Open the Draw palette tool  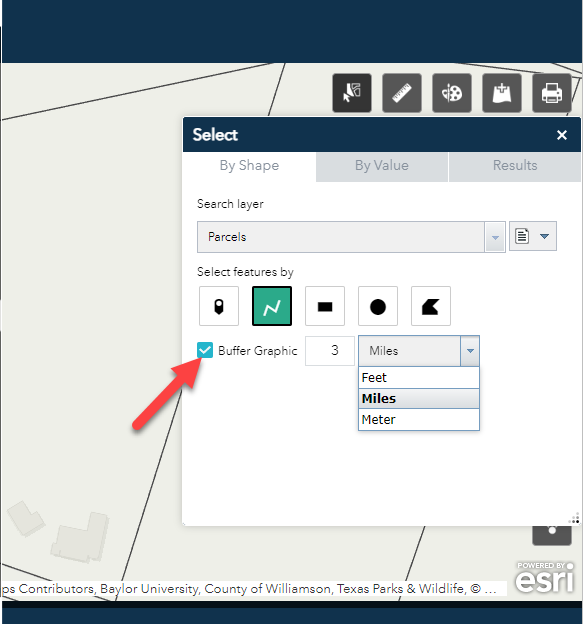pos(452,93)
